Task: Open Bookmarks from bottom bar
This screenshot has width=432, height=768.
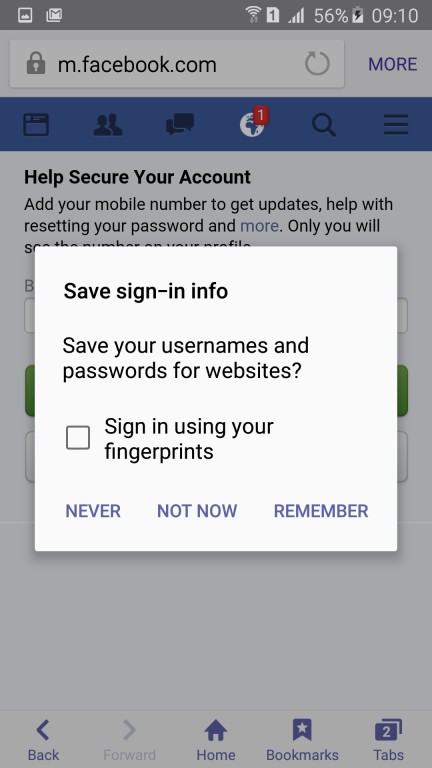Action: (302, 740)
